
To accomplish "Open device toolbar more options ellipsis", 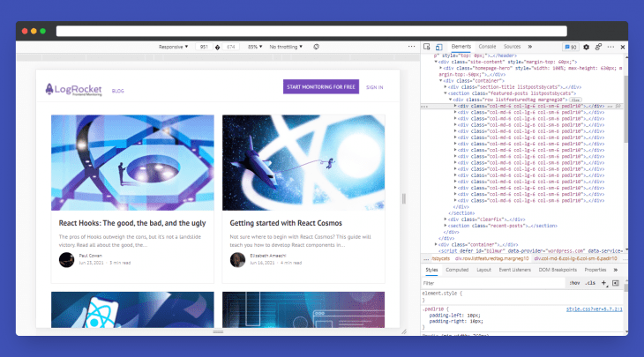I will (411, 47).
